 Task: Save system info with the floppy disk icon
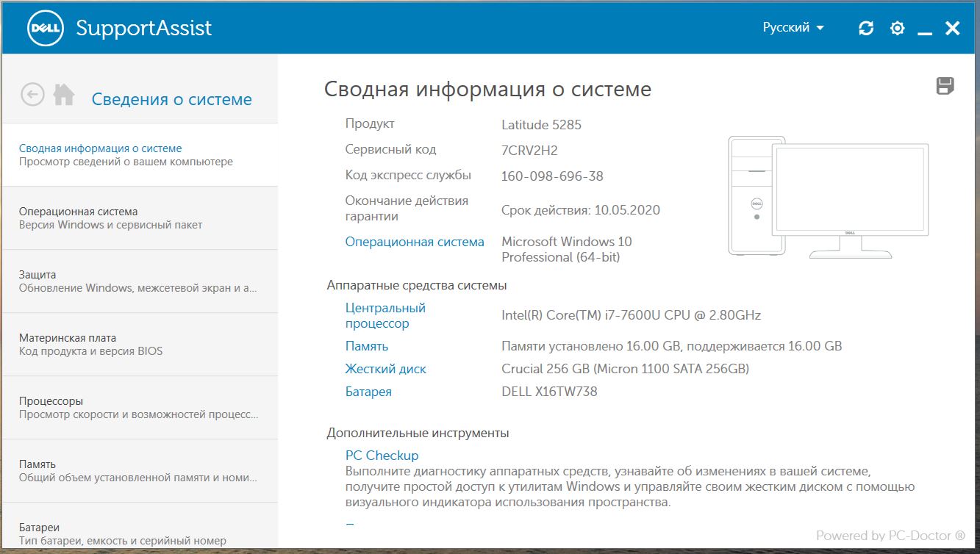[x=945, y=86]
